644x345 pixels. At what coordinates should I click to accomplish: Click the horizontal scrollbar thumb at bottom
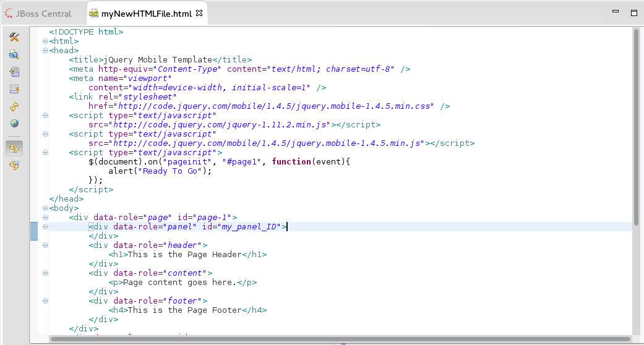340,339
